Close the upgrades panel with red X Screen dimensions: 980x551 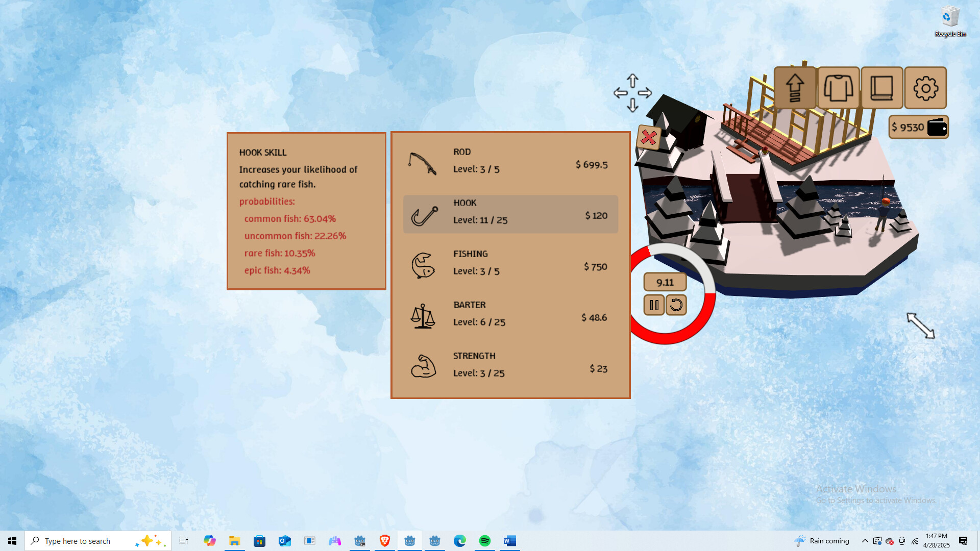point(649,137)
